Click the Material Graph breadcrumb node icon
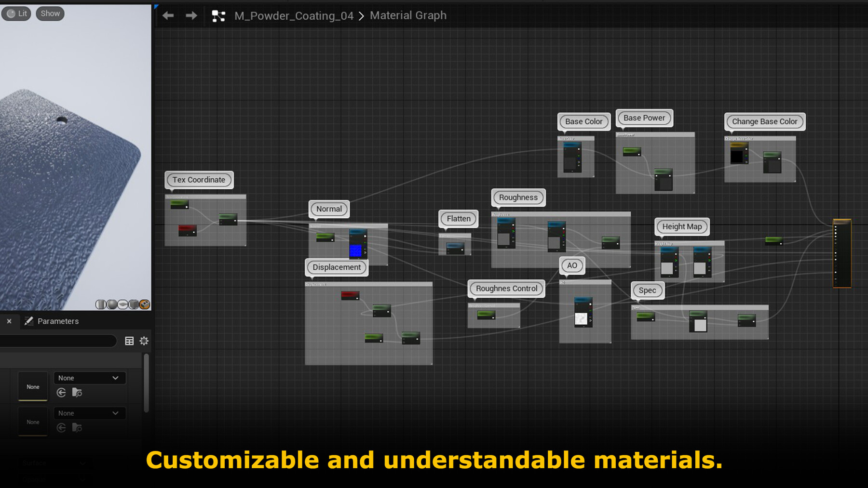This screenshot has width=868, height=488. click(x=219, y=15)
